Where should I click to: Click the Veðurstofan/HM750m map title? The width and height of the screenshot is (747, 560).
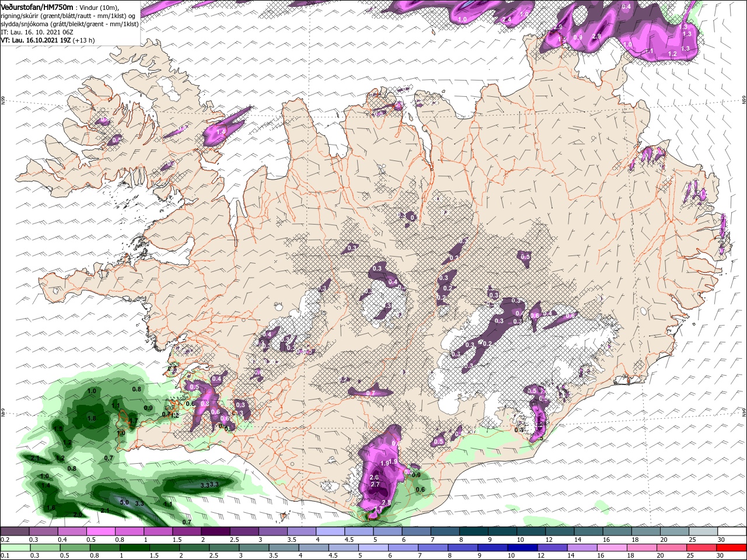tap(37, 6)
